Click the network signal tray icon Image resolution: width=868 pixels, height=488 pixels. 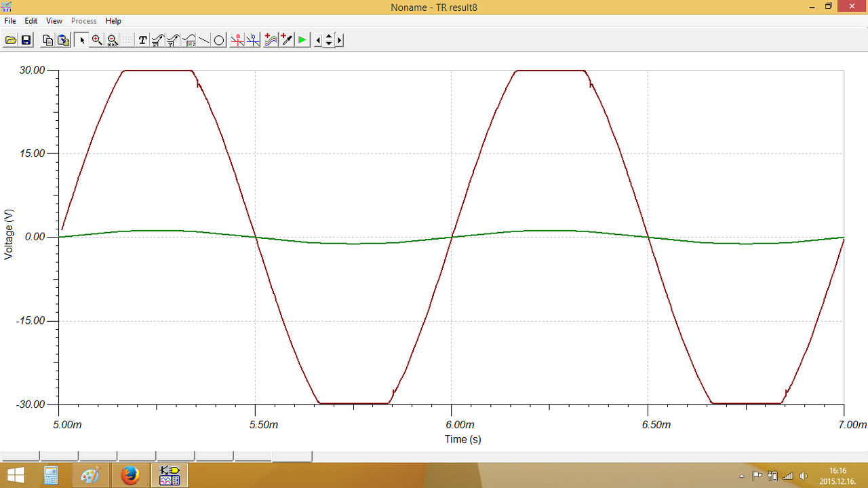(x=788, y=476)
